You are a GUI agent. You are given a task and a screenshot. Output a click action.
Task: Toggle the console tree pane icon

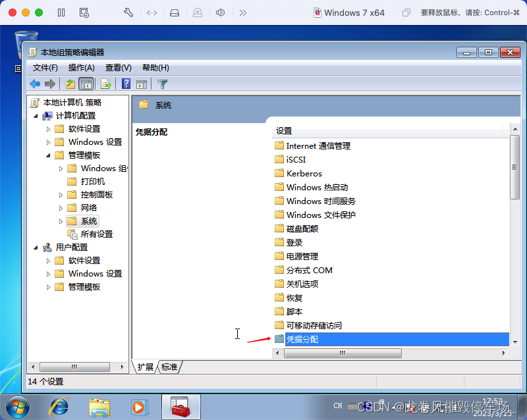pos(86,84)
